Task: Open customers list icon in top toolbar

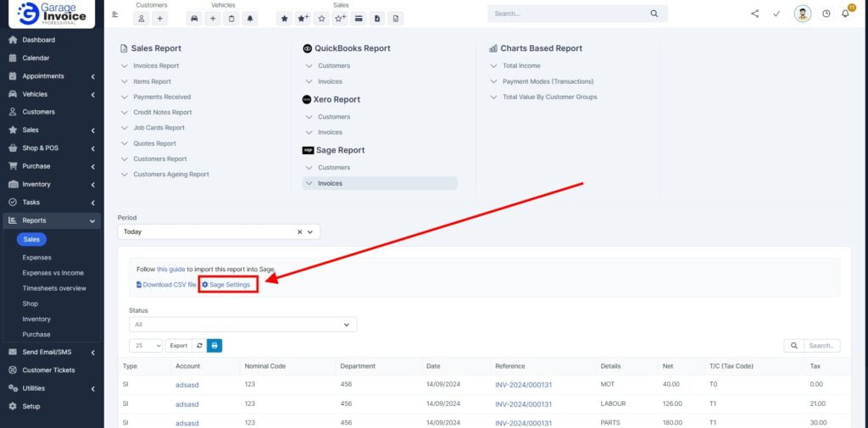Action: [142, 19]
